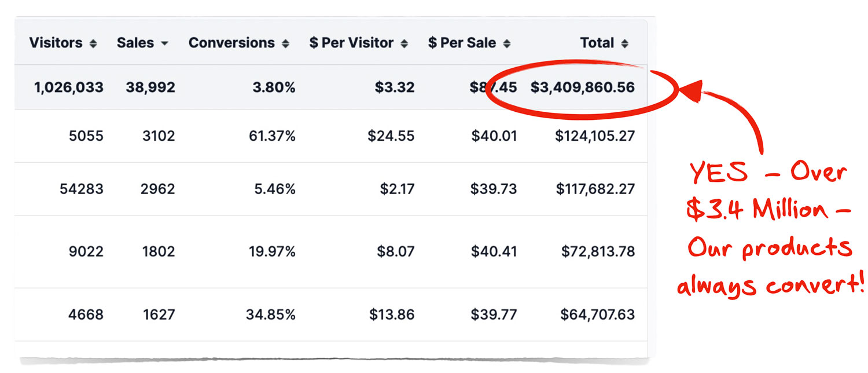Viewport: 868px width, 373px height.
Task: Click the Total header text
Action: [597, 43]
